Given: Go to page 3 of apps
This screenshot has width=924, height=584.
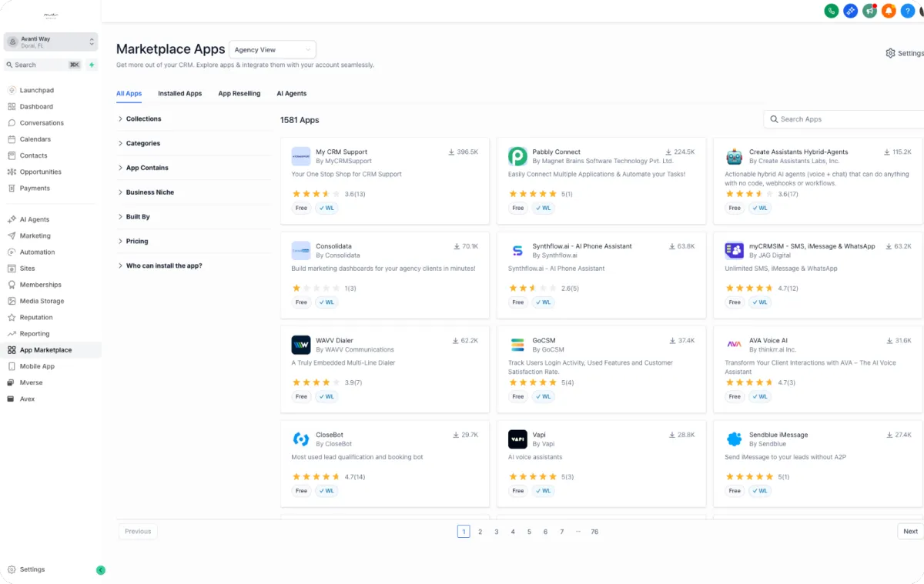Looking at the screenshot, I should click(x=497, y=532).
